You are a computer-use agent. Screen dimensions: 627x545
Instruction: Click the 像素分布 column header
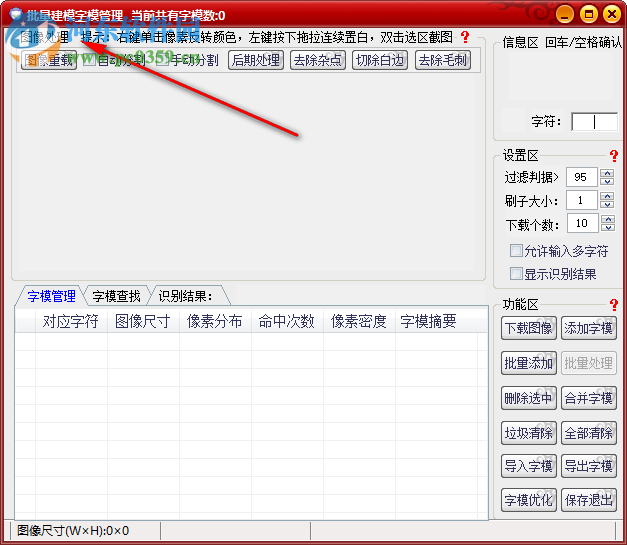(x=215, y=321)
